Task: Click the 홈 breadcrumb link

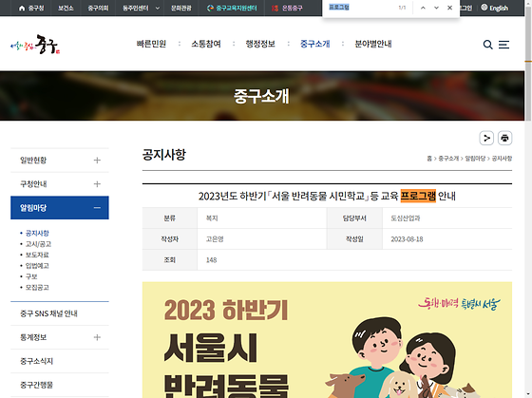Action: coord(429,159)
